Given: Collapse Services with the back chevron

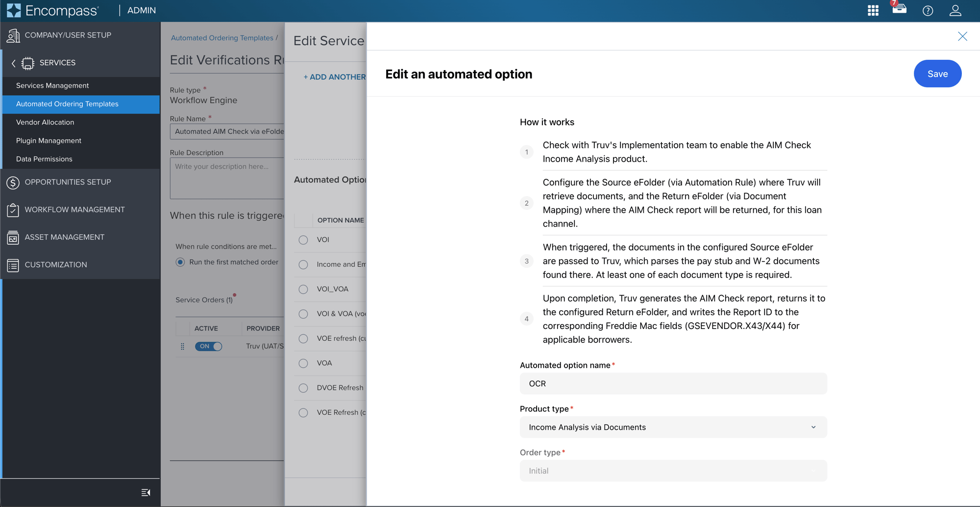Looking at the screenshot, I should [14, 63].
